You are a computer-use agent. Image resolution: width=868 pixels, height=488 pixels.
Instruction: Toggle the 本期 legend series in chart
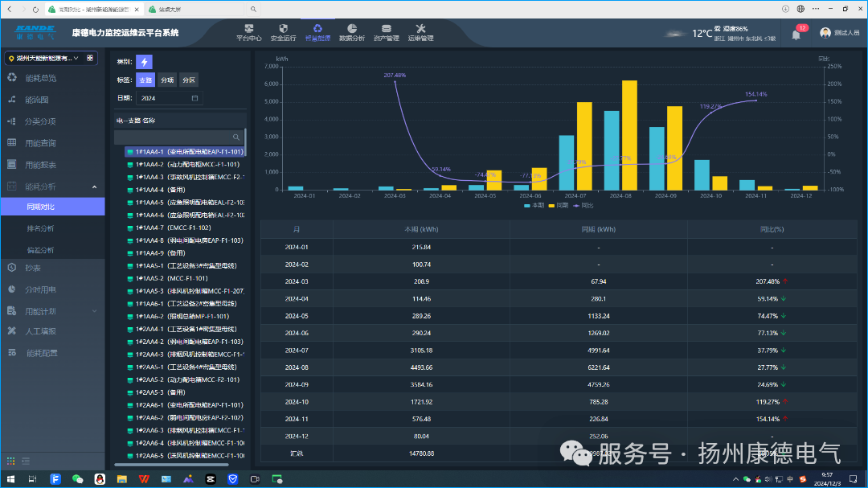(534, 206)
